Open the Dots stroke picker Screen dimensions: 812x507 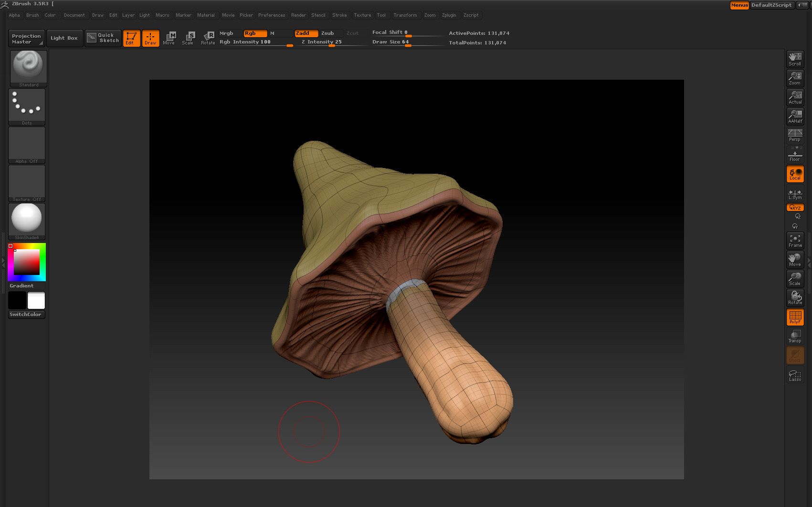[x=27, y=106]
